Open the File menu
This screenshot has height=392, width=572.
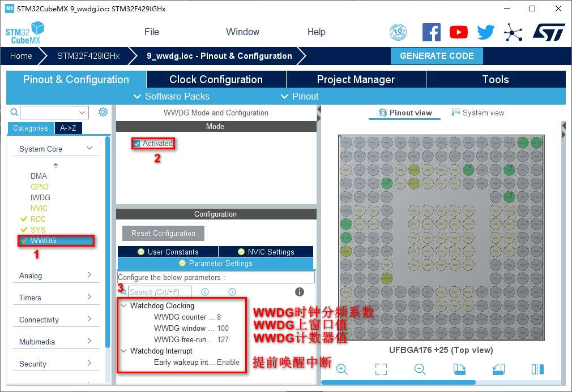pyautogui.click(x=152, y=32)
